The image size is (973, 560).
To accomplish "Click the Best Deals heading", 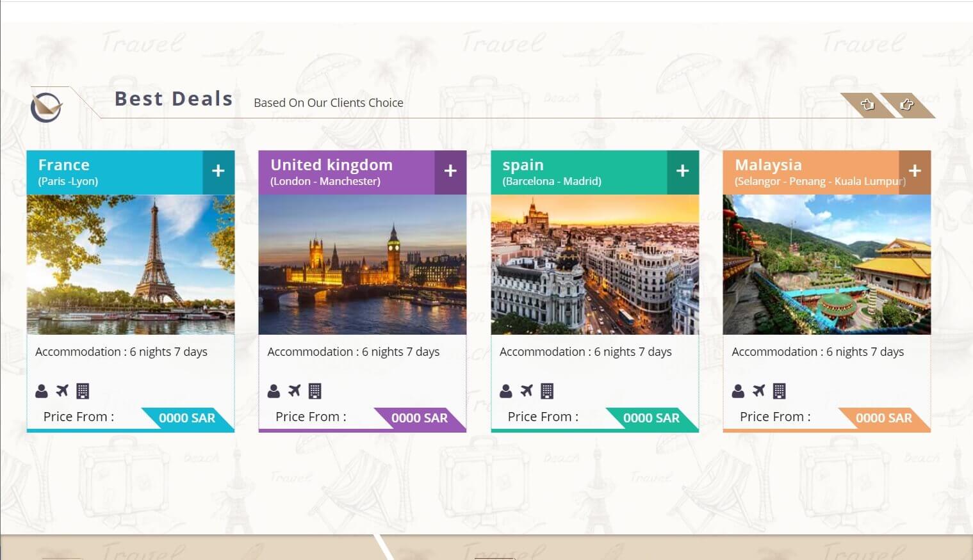I will pos(174,99).
